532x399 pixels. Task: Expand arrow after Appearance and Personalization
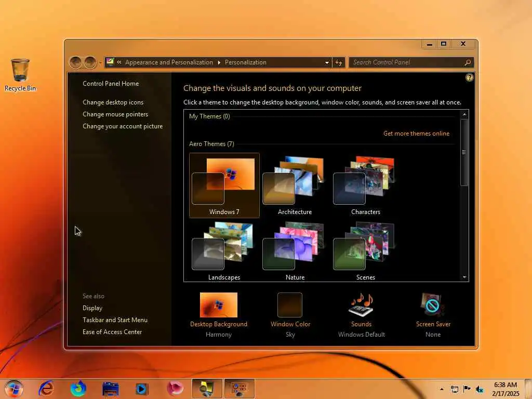point(219,62)
